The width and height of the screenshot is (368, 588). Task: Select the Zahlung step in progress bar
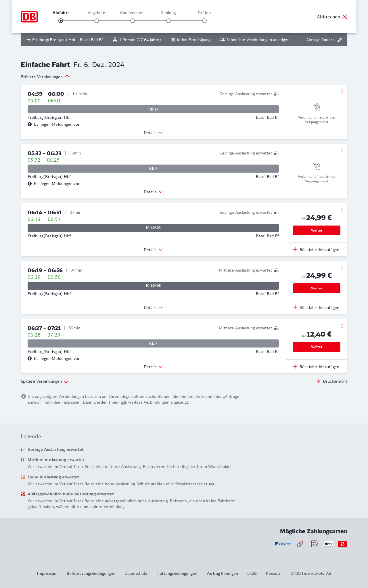coord(168,21)
